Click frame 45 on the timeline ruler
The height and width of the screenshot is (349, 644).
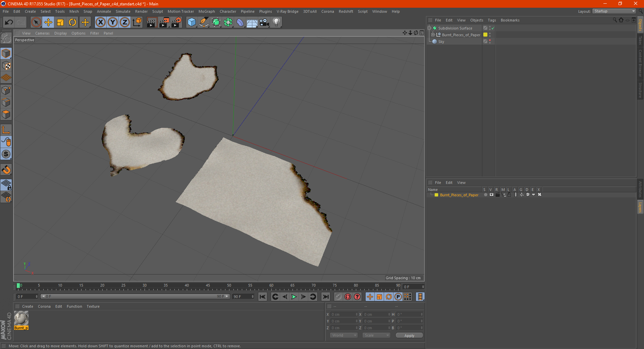click(x=208, y=286)
